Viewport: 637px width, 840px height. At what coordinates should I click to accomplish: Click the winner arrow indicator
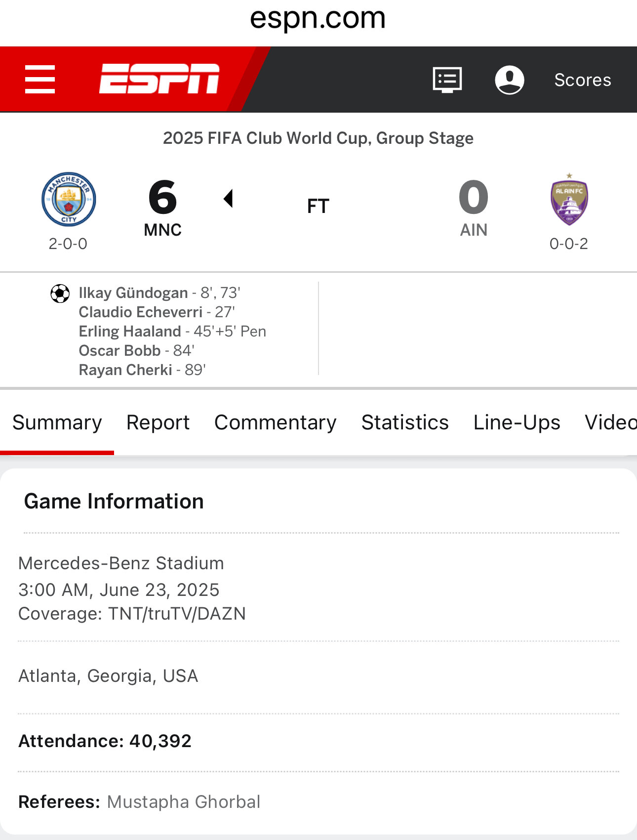click(228, 198)
